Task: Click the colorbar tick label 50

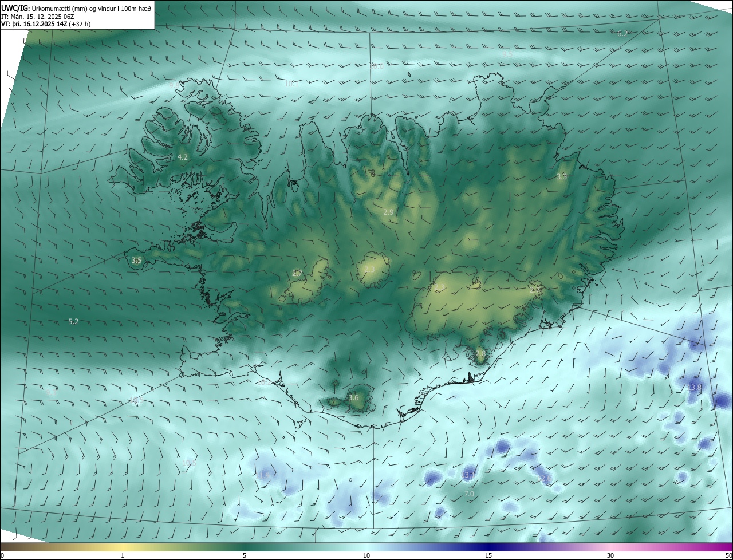Action: tap(728, 556)
